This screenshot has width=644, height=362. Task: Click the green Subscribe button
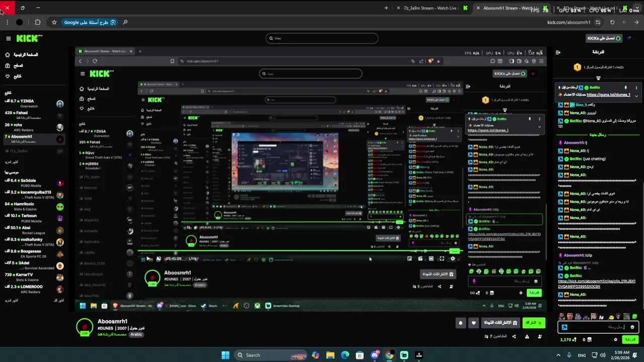(534, 323)
